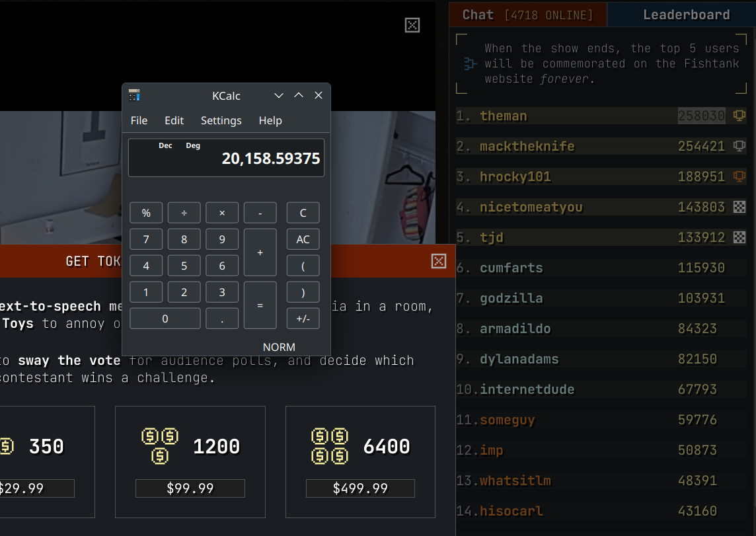
Task: Click the equals button in KCalc
Action: (260, 305)
